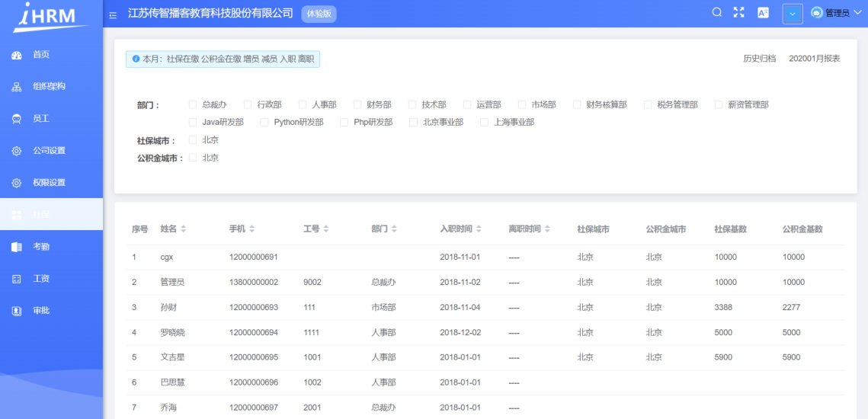Sort the table by 姓名 column

[183, 229]
